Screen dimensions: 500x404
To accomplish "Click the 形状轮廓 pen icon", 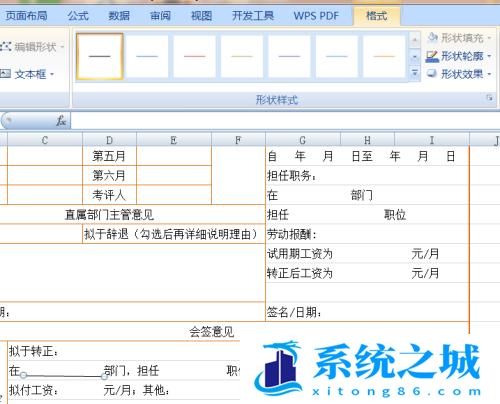I will click(432, 56).
